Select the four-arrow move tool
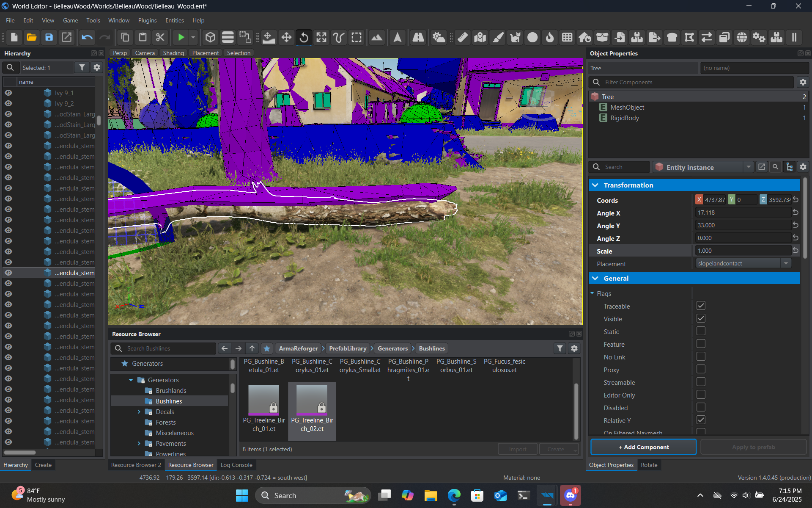Image resolution: width=812 pixels, height=508 pixels. (x=286, y=37)
